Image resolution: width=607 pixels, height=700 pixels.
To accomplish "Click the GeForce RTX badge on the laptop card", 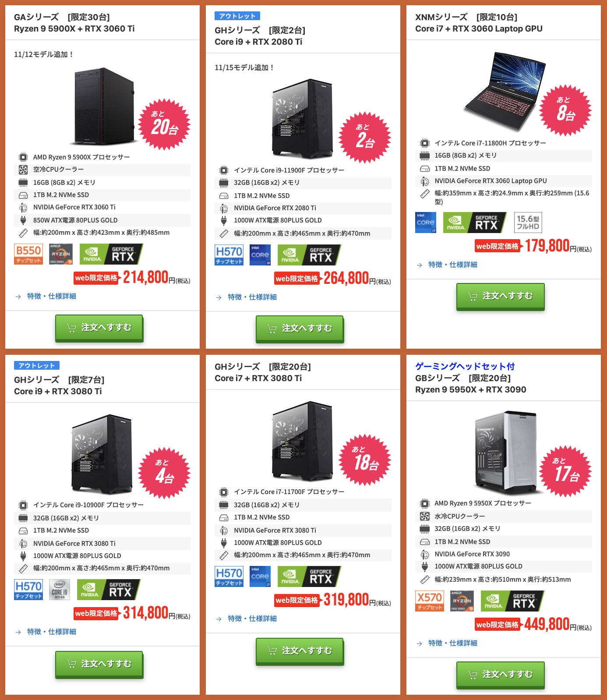I will (475, 223).
